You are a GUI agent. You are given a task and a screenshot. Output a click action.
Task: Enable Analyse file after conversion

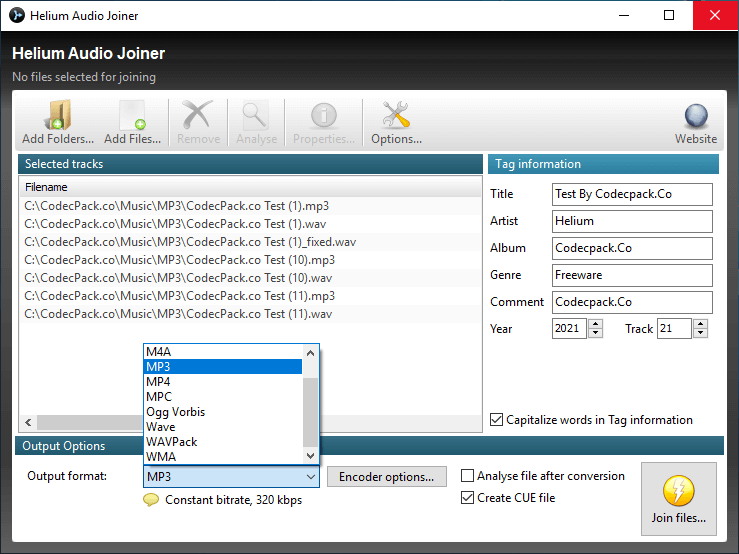point(467,476)
